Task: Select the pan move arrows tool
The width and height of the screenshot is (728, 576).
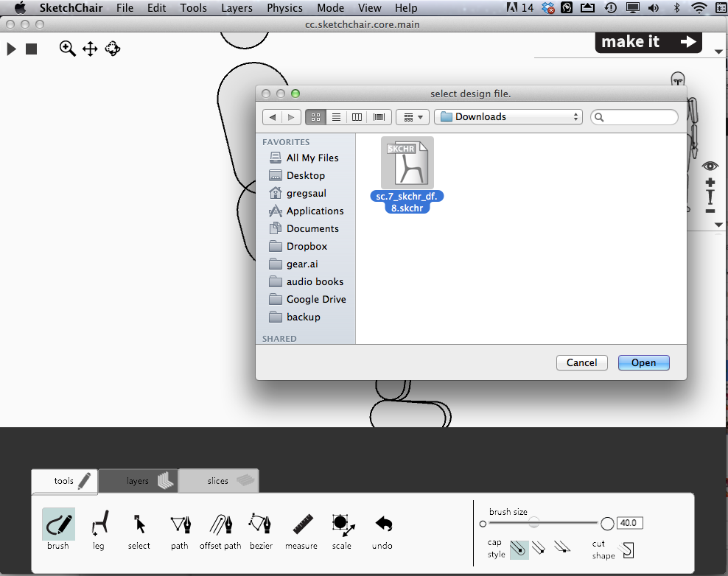Action: pos(90,49)
